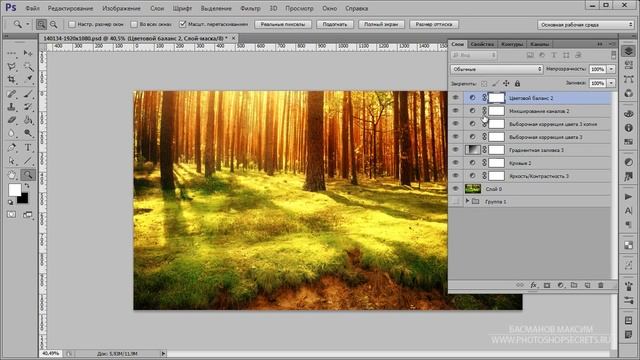
Task: Hide the 'Микширование каналов 2' layer
Action: 456,111
